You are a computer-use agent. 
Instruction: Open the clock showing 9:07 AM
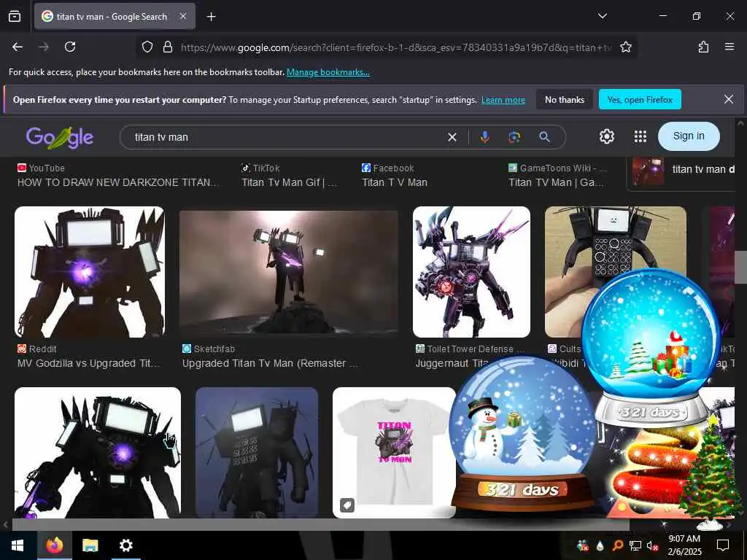684,545
